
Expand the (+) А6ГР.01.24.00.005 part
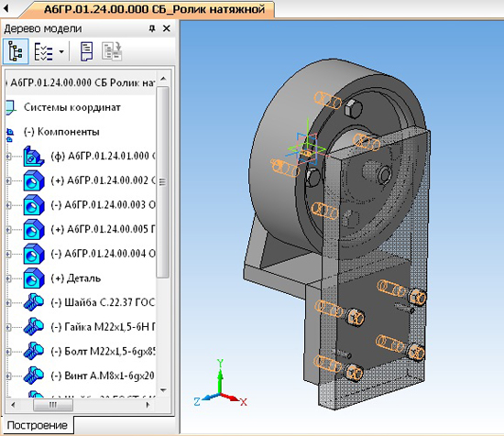pyautogui.click(x=8, y=230)
